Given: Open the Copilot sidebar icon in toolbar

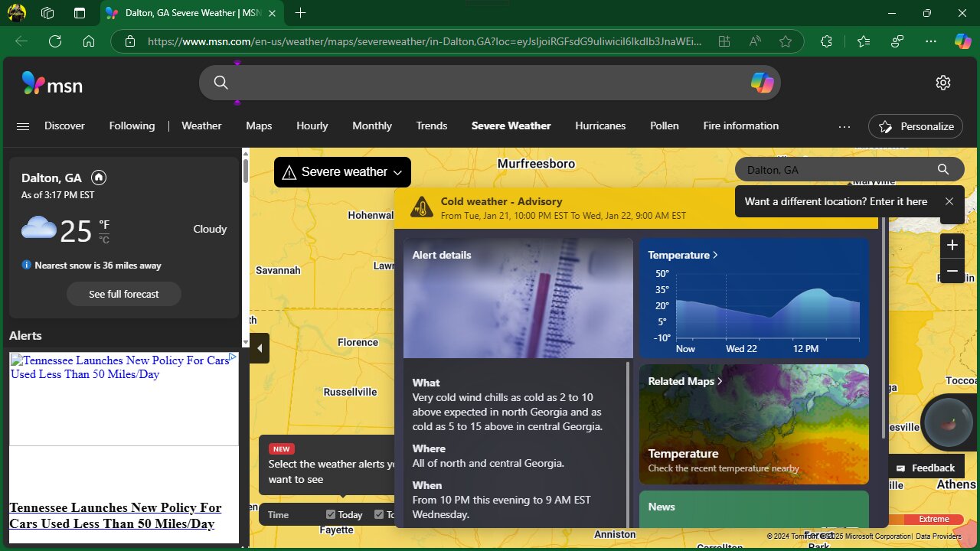Looking at the screenshot, I should (962, 41).
